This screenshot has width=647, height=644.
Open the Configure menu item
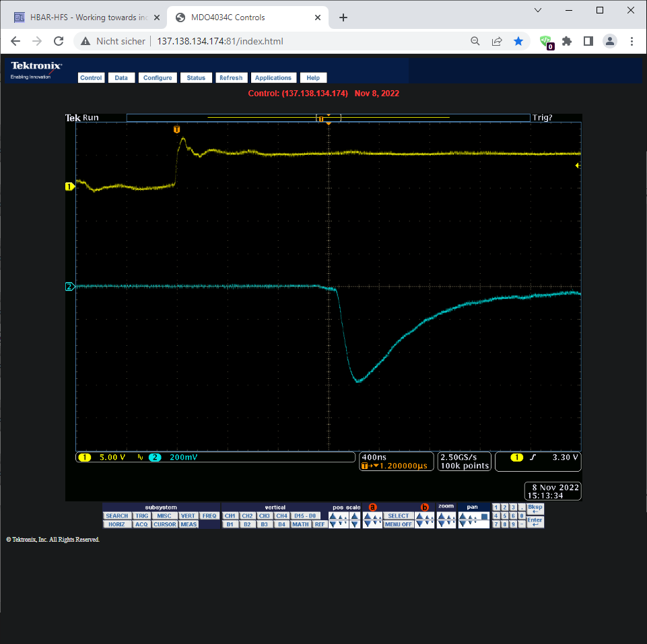tap(158, 78)
